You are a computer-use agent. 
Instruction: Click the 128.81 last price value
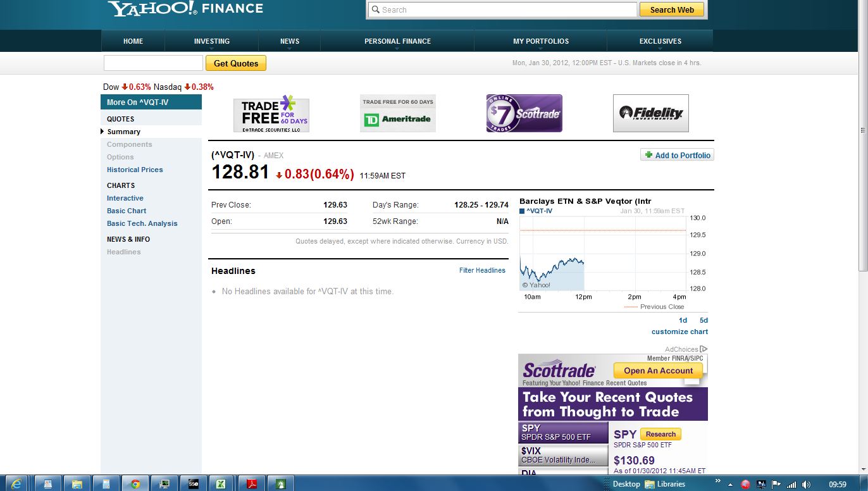240,172
